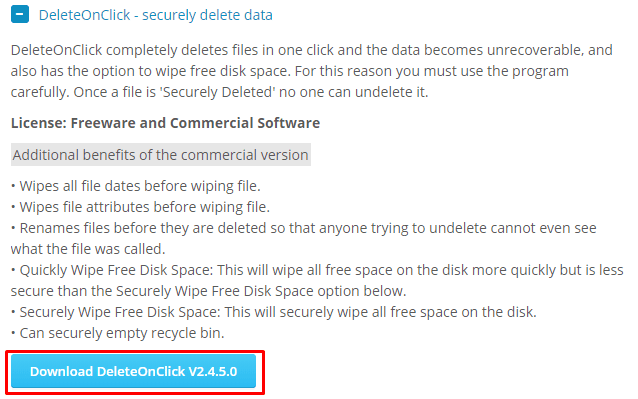
Task: Click the 'Wipes file attributes before wiping file' line
Action: tap(140, 207)
